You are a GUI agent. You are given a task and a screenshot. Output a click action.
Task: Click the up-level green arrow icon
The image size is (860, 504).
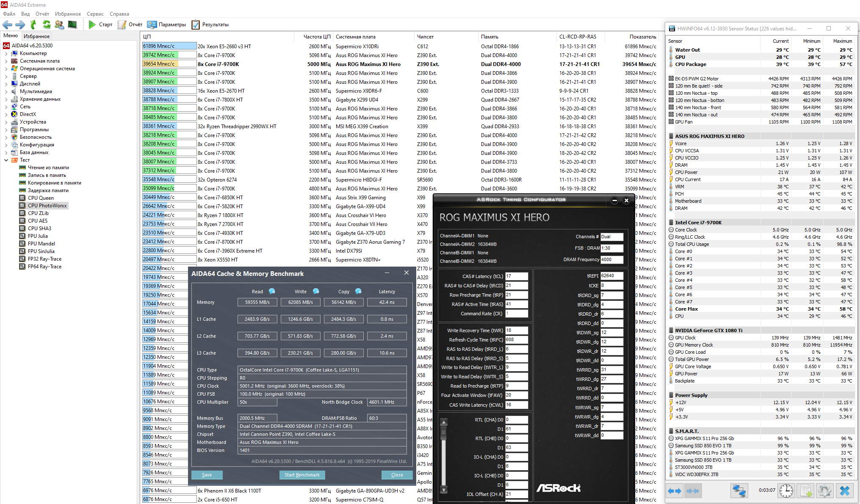pyautogui.click(x=33, y=25)
